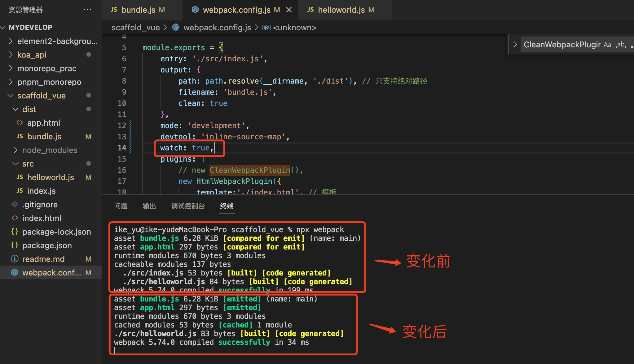The image size is (634, 364).
Task: Toggle match case option in find widget
Action: (x=607, y=45)
